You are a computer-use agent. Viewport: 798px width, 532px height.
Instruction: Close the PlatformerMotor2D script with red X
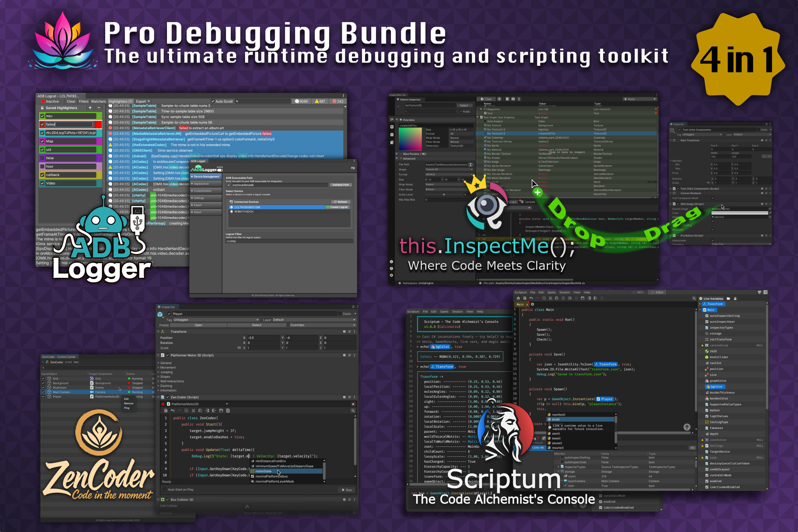pos(353,404)
